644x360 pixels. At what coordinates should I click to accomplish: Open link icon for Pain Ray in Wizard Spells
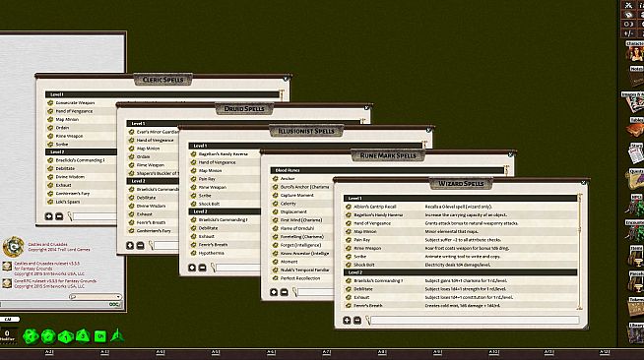pyautogui.click(x=349, y=239)
